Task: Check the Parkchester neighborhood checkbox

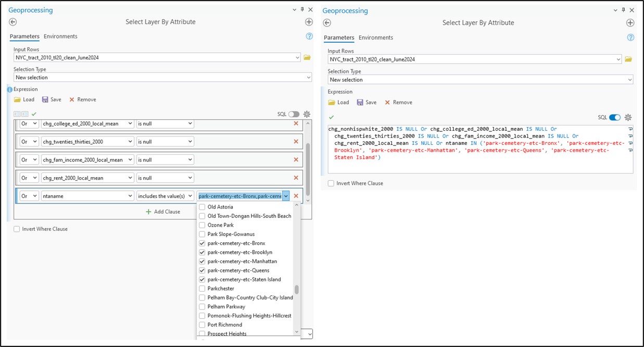Action: coord(203,289)
